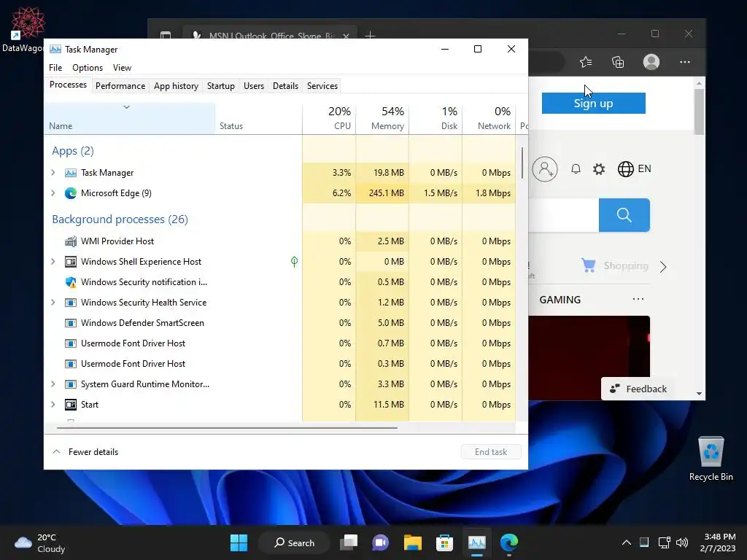Open Edge Collections icon

coord(618,62)
